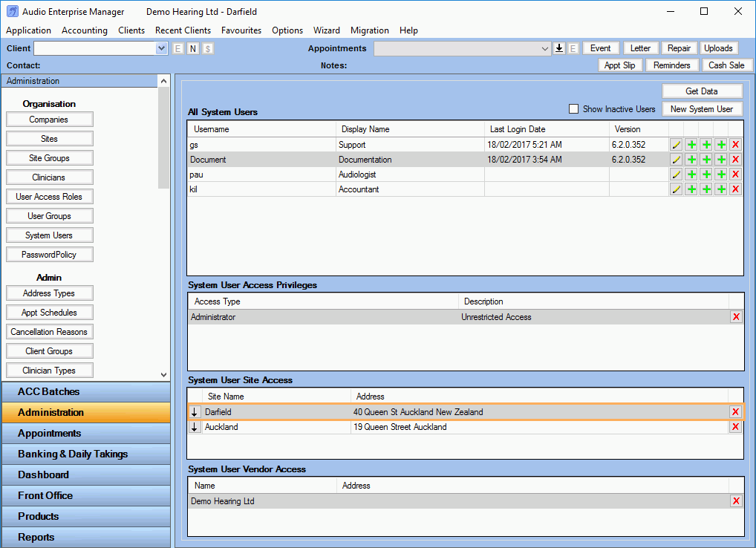
Task: Select the N icon next to Client field
Action: coord(193,48)
